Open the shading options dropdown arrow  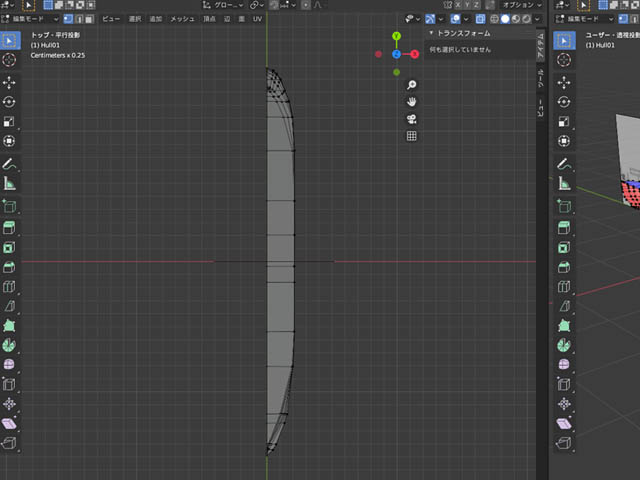pyautogui.click(x=537, y=19)
